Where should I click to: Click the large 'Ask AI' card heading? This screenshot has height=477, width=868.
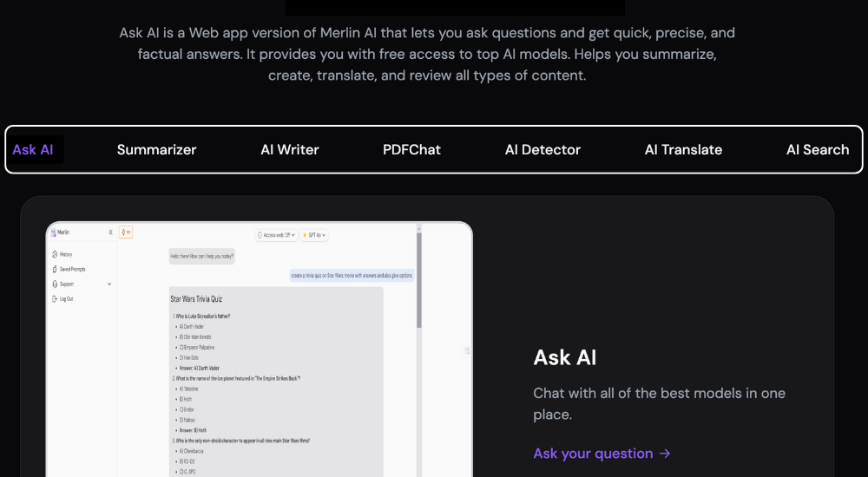pos(565,358)
